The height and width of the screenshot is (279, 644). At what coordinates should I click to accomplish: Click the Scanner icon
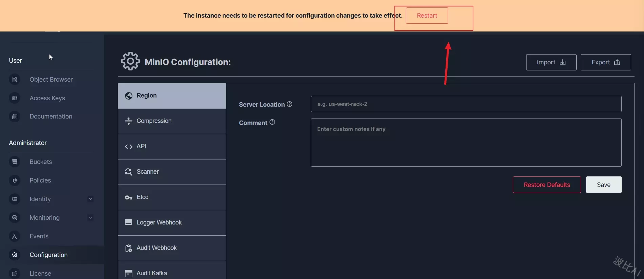pyautogui.click(x=129, y=172)
